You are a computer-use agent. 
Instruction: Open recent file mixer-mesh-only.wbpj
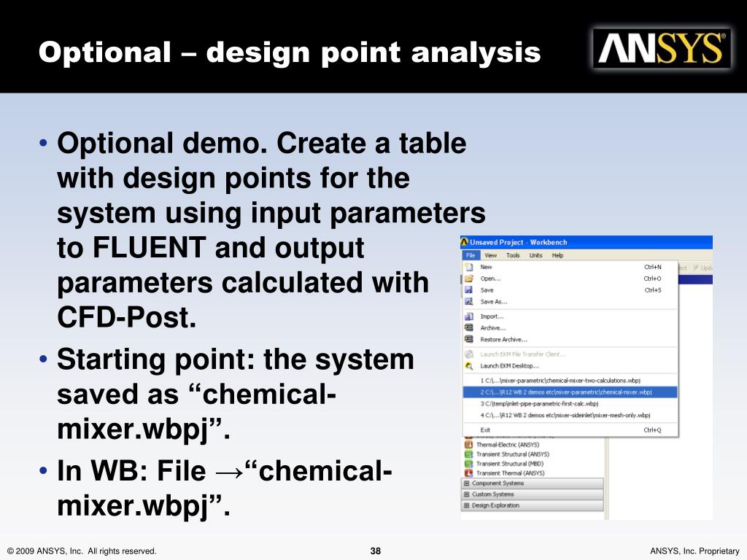coord(570,415)
